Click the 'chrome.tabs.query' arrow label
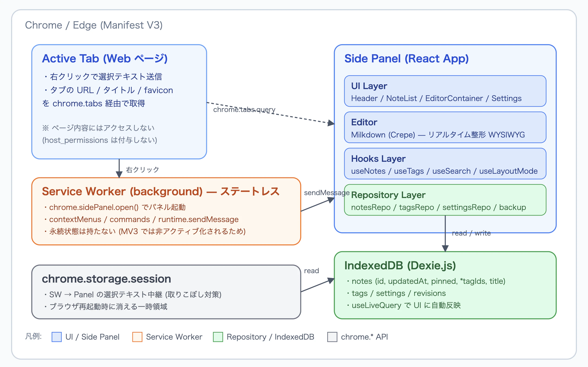588x367 pixels. (x=244, y=110)
